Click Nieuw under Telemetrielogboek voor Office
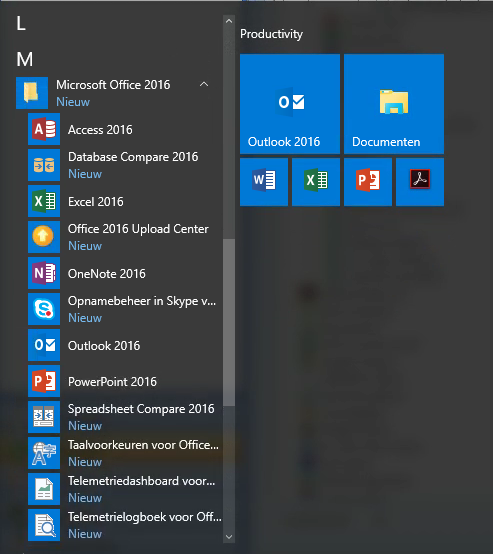493x554 pixels. click(x=85, y=534)
